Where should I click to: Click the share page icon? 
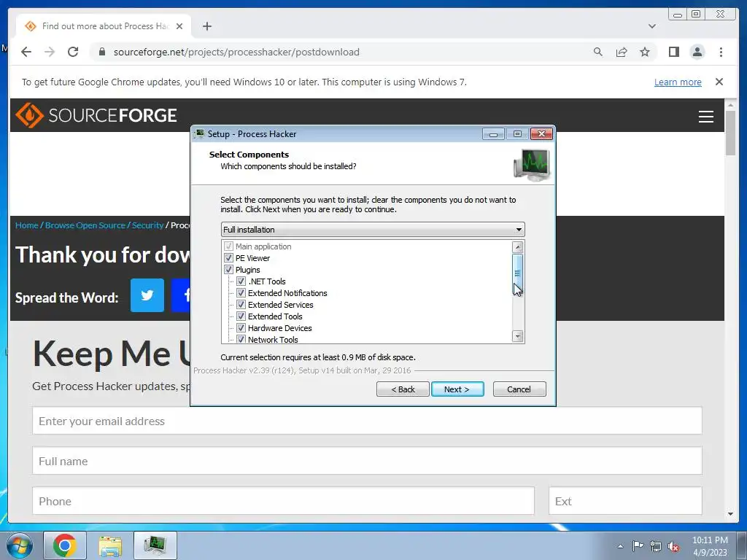(x=622, y=52)
